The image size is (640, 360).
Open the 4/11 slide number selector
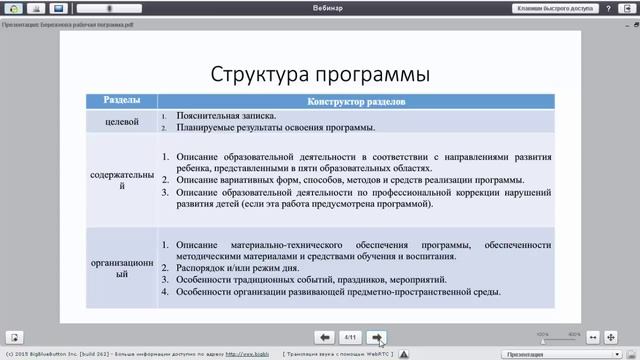(x=350, y=337)
